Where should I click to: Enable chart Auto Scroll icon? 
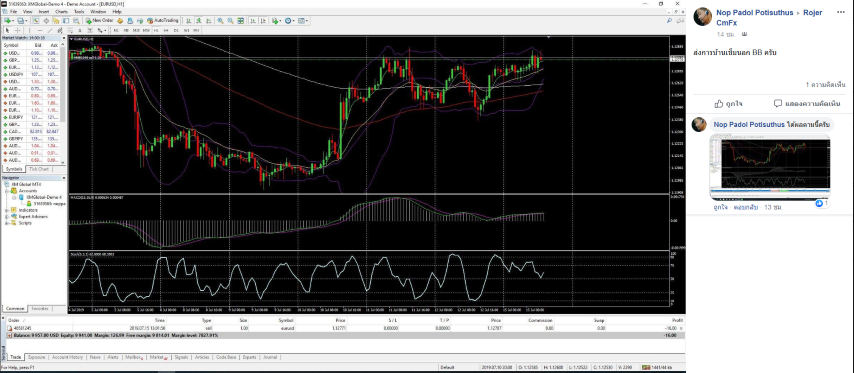(x=253, y=21)
